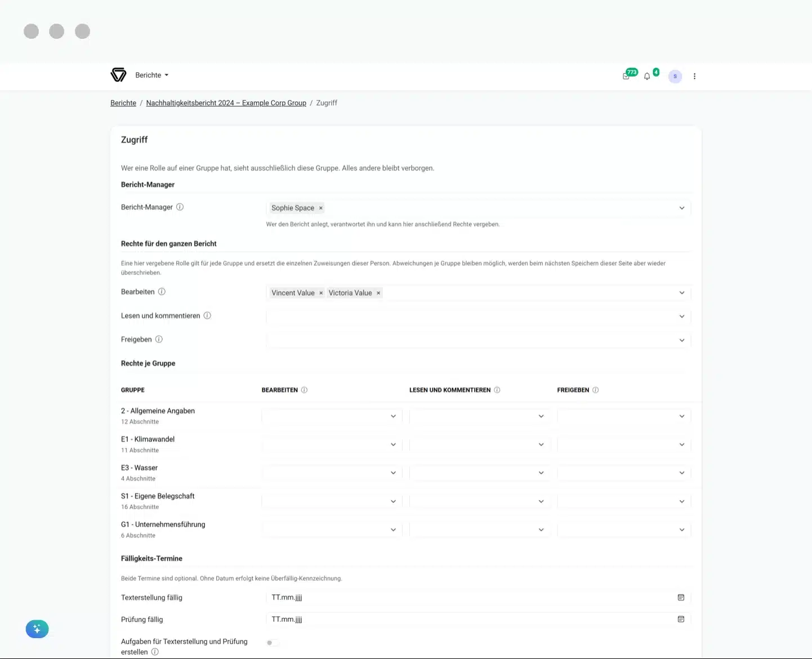The height and width of the screenshot is (659, 812).
Task: Click info icon in FREIGEBEN column header
Action: tap(596, 390)
